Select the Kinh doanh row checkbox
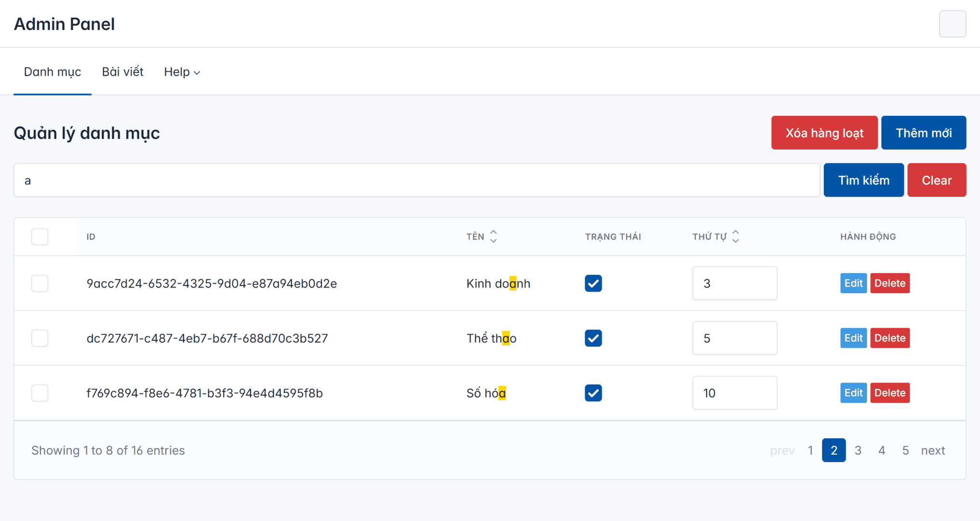The width and height of the screenshot is (980, 521). tap(40, 283)
